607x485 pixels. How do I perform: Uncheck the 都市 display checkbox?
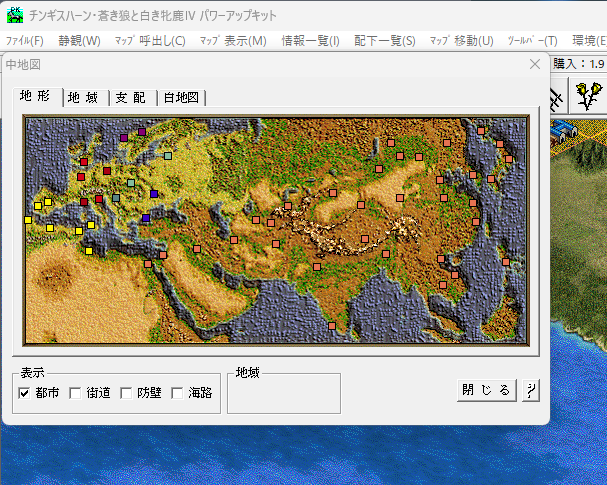[x=24, y=393]
